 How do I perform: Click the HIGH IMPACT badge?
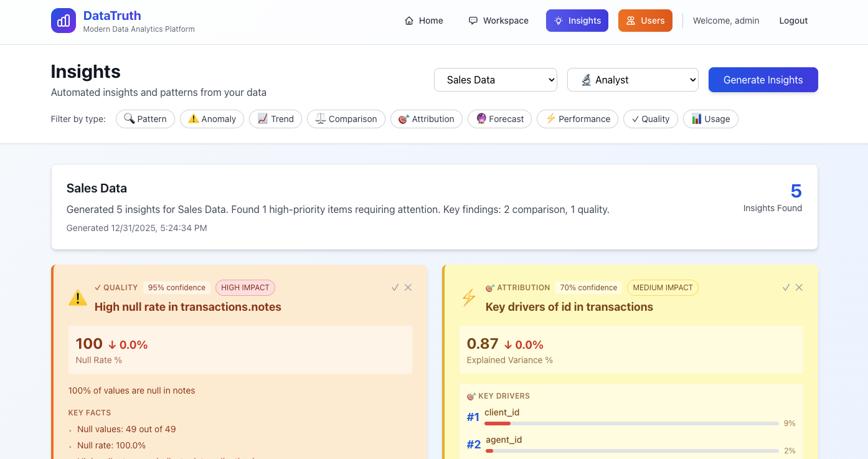pos(245,288)
